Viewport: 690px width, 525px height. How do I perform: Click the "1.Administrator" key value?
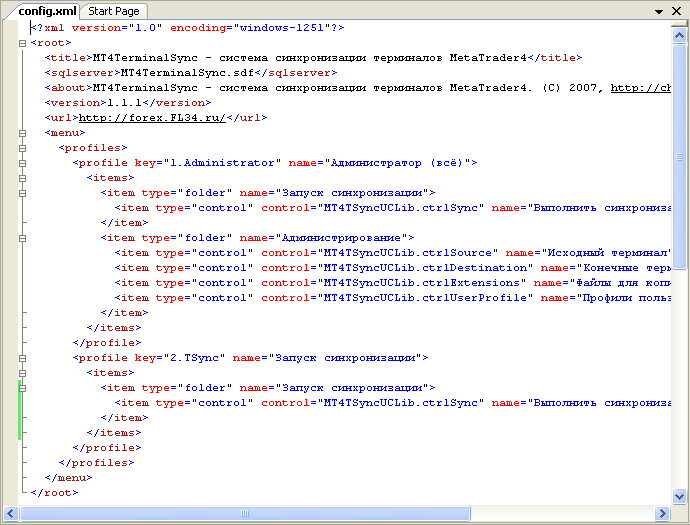point(222,163)
